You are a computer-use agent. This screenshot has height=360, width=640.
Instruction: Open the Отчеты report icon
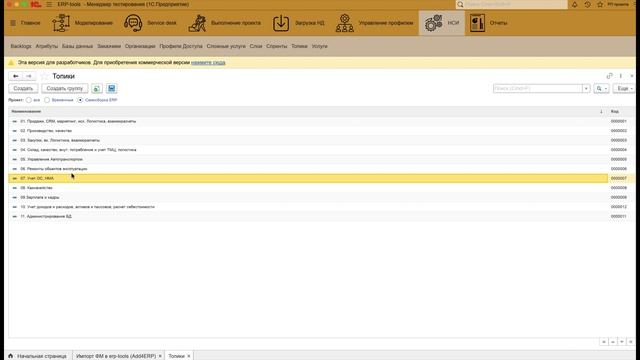point(477,23)
